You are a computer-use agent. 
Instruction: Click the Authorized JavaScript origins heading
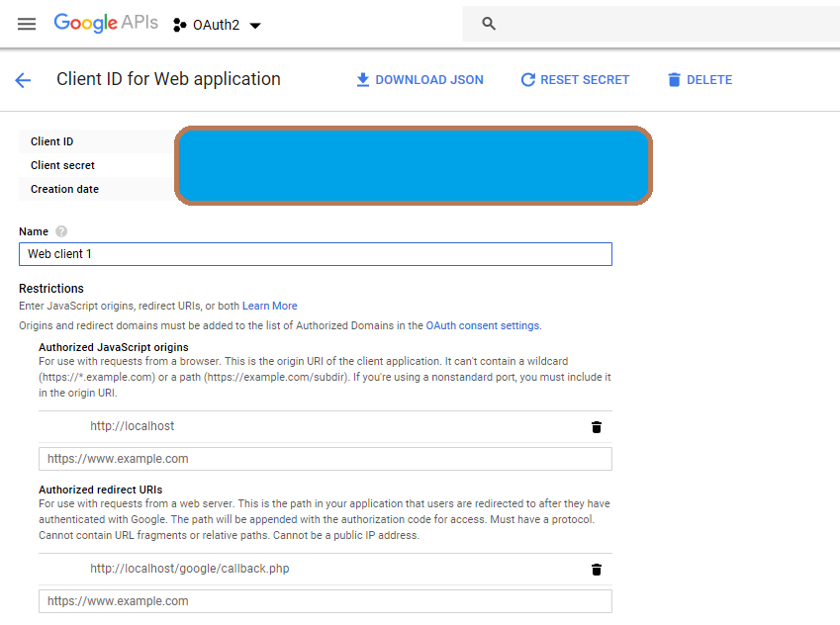tap(114, 347)
